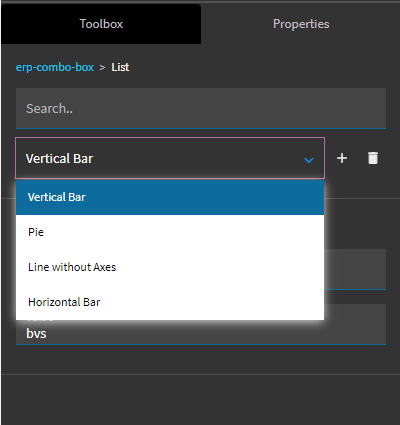Switch to the Properties tab
Image resolution: width=400 pixels, height=425 pixels.
click(301, 24)
